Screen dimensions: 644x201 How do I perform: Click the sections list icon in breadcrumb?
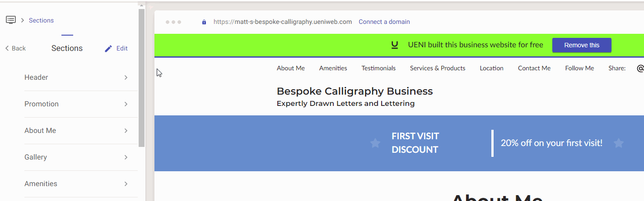point(11,20)
